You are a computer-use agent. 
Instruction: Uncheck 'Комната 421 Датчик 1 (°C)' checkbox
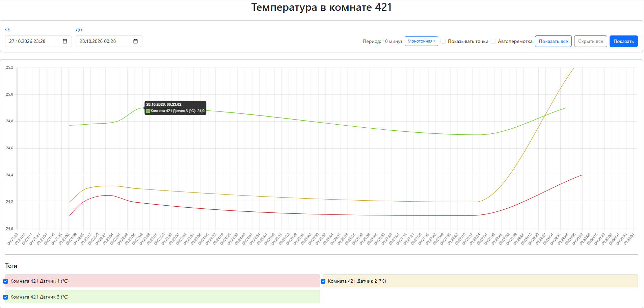(x=6, y=281)
